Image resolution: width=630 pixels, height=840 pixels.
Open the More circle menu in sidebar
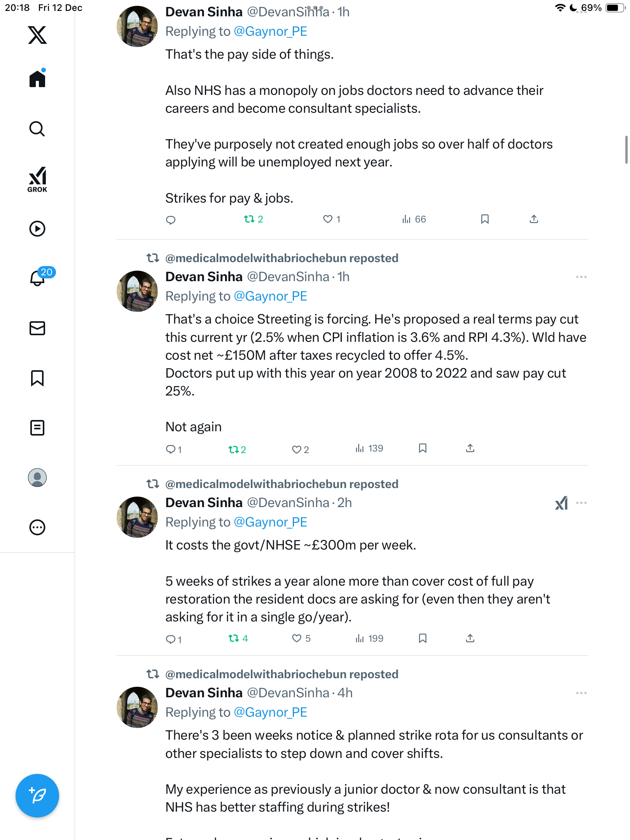pyautogui.click(x=37, y=527)
